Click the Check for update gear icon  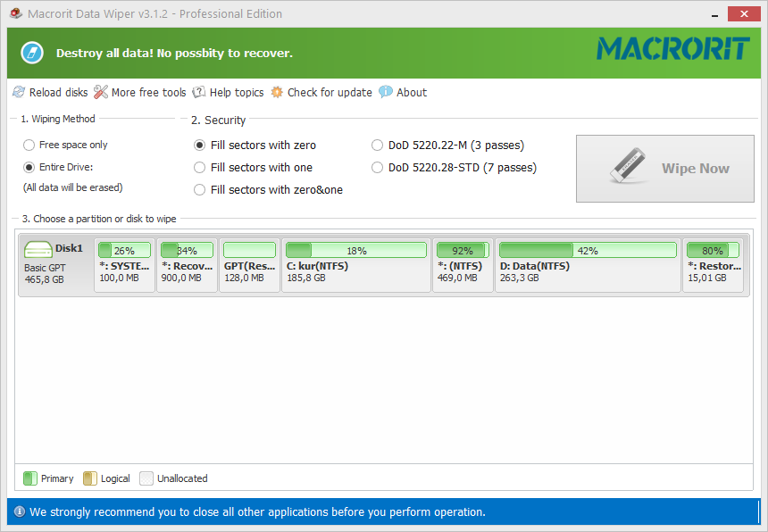277,92
